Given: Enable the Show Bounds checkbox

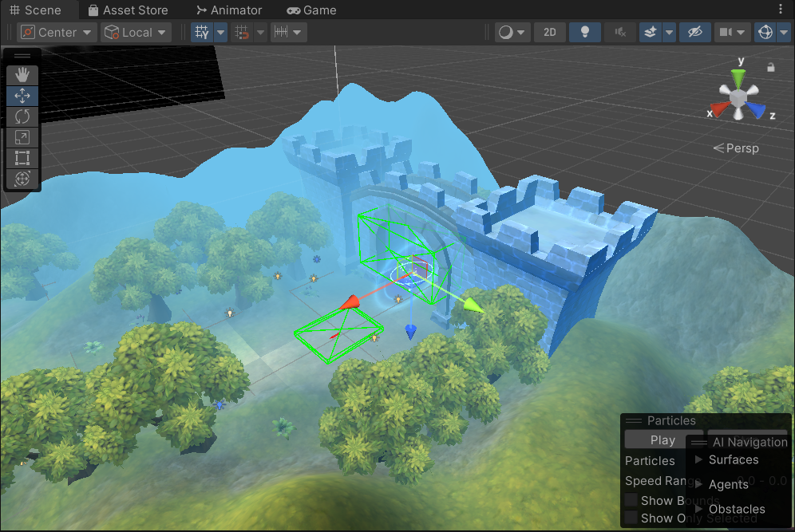Looking at the screenshot, I should point(631,501).
